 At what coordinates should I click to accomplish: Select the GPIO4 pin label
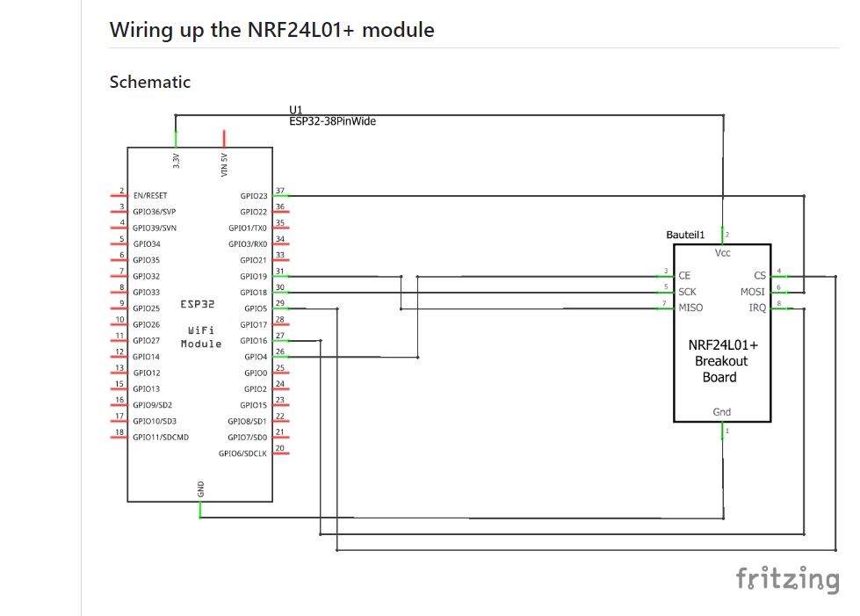coord(256,357)
